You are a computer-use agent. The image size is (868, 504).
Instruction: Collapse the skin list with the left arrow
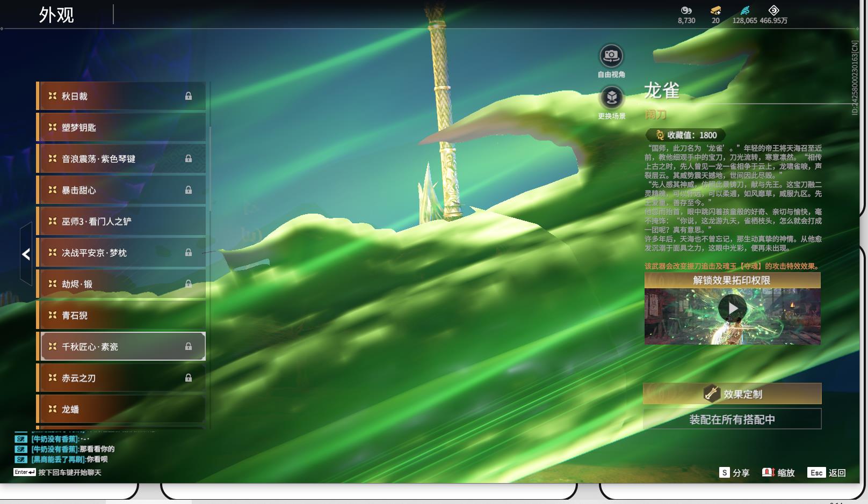click(x=26, y=254)
